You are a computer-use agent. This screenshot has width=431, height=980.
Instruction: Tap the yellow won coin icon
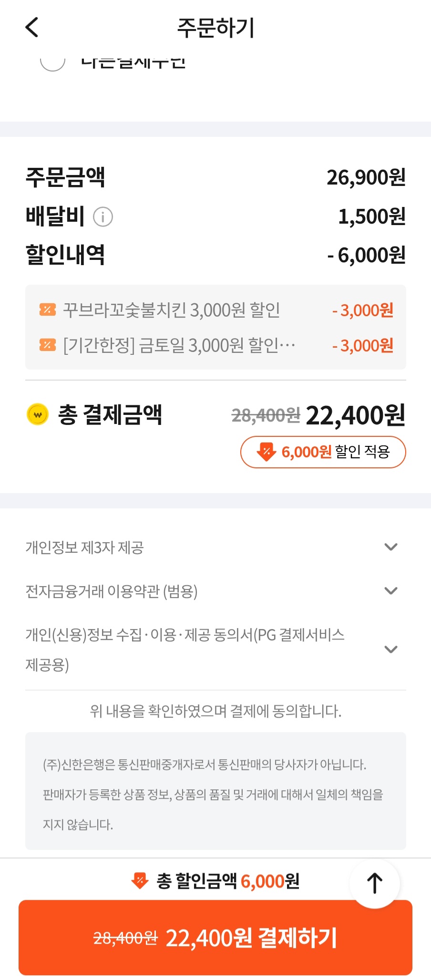tap(38, 414)
